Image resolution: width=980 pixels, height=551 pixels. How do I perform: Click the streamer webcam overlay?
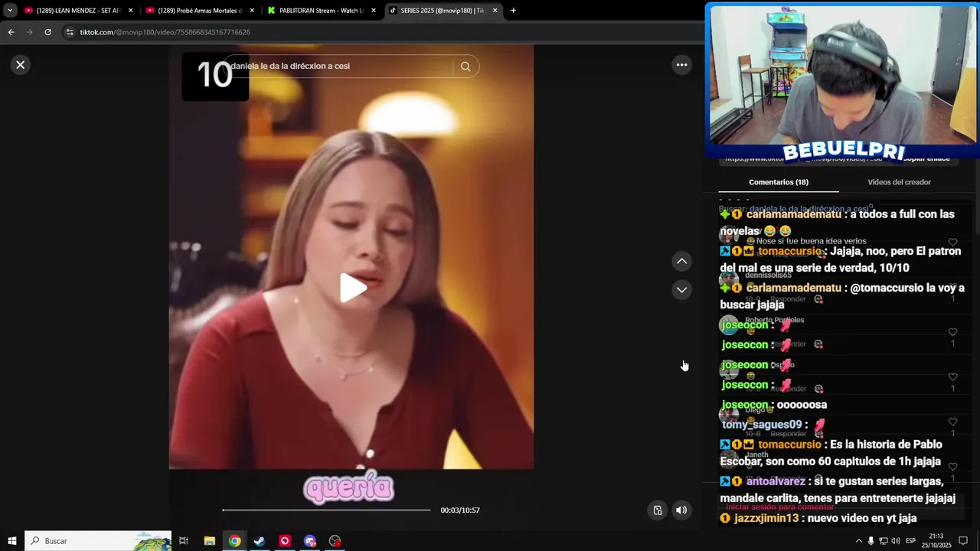[842, 77]
